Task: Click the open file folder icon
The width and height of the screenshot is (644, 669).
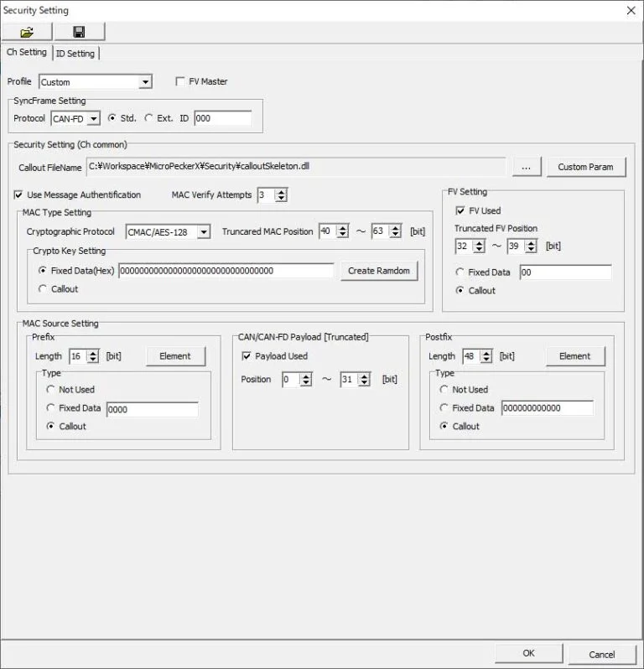Action: click(27, 32)
